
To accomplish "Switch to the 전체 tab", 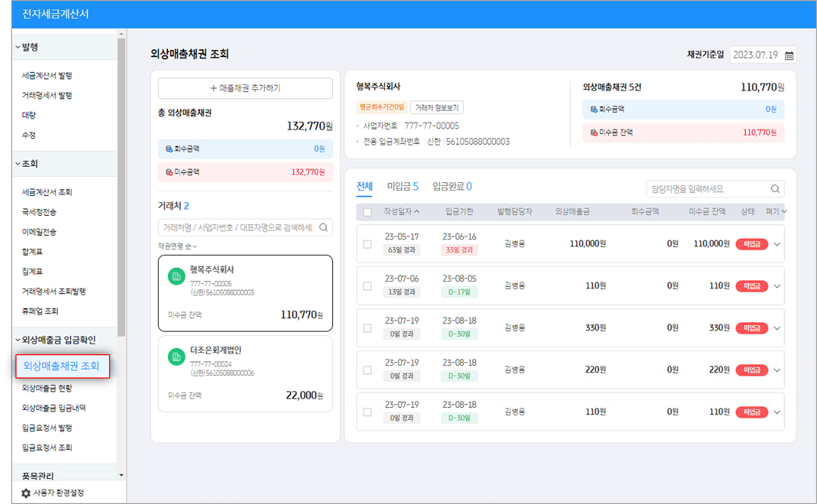I will tap(364, 187).
